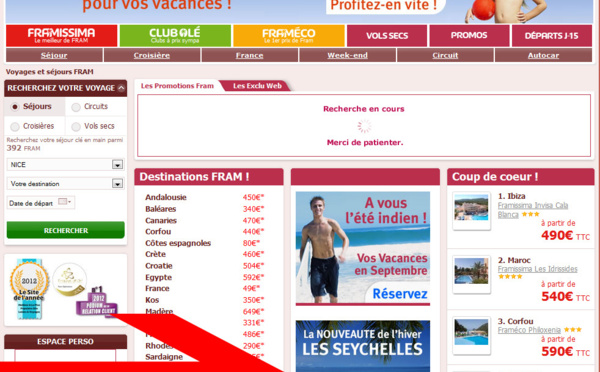Collapse the Recherchez votre voyage panel
The height and width of the screenshot is (372, 600).
click(x=121, y=88)
